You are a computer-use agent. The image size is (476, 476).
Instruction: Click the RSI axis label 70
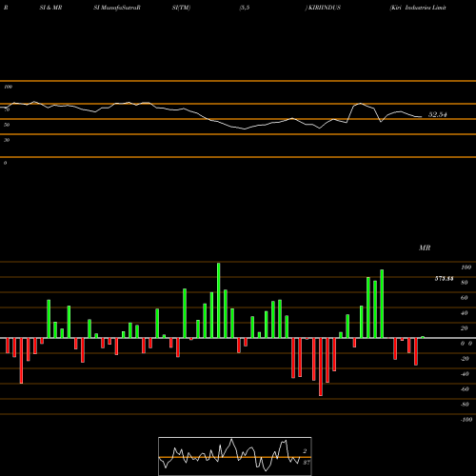click(x=7, y=109)
